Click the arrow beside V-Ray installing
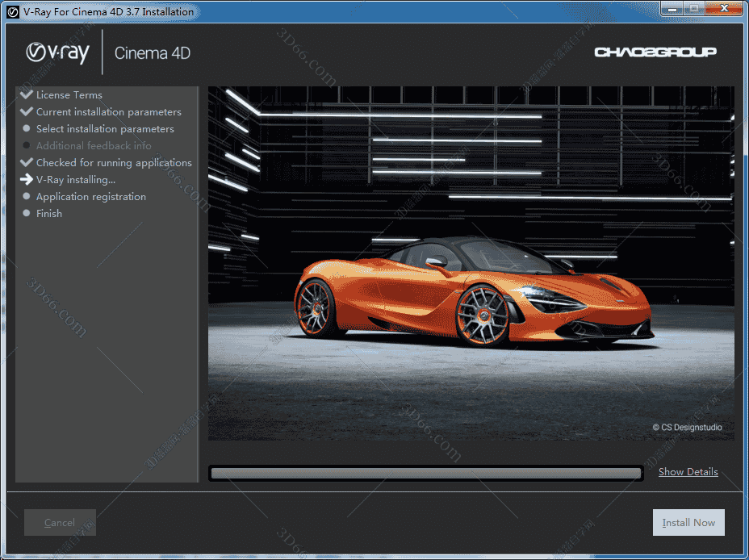The width and height of the screenshot is (749, 560). coord(27,179)
